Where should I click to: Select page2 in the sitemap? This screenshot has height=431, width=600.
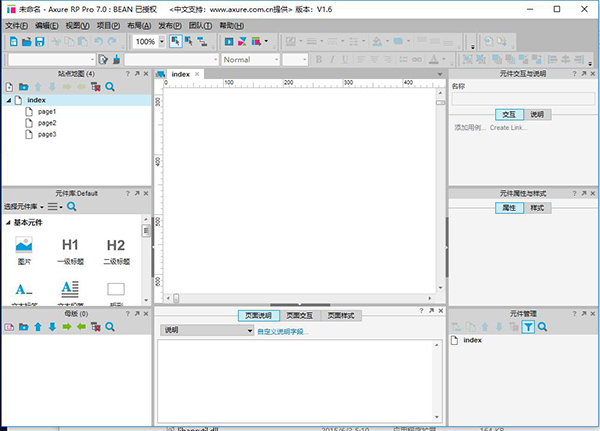tap(47, 123)
